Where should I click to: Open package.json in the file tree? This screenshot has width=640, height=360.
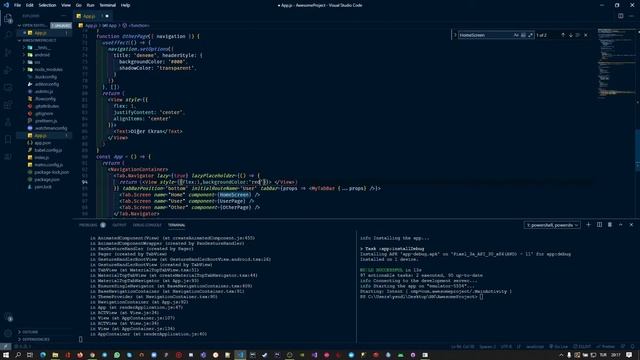(x=47, y=180)
